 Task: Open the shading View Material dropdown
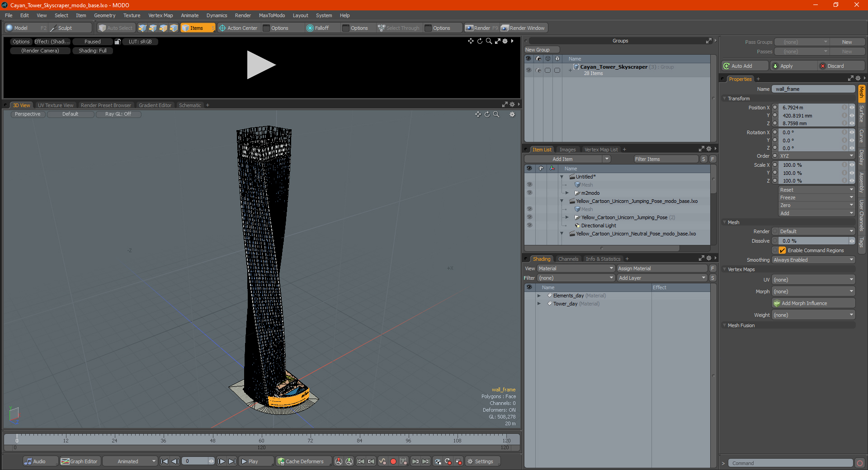coord(576,268)
